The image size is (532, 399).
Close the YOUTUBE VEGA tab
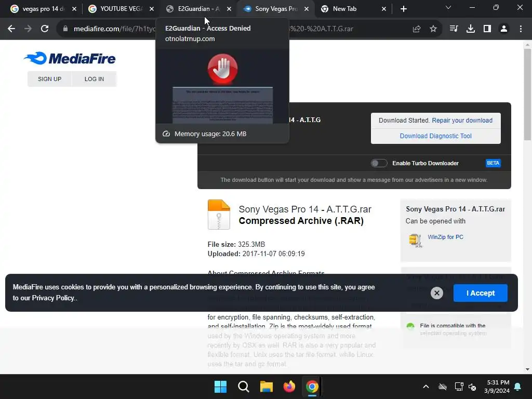152,9
